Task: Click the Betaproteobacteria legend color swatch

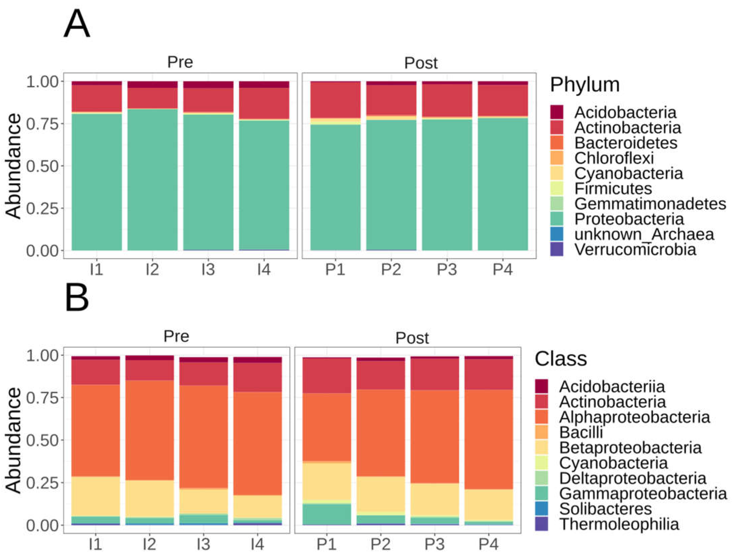Action: pos(541,447)
